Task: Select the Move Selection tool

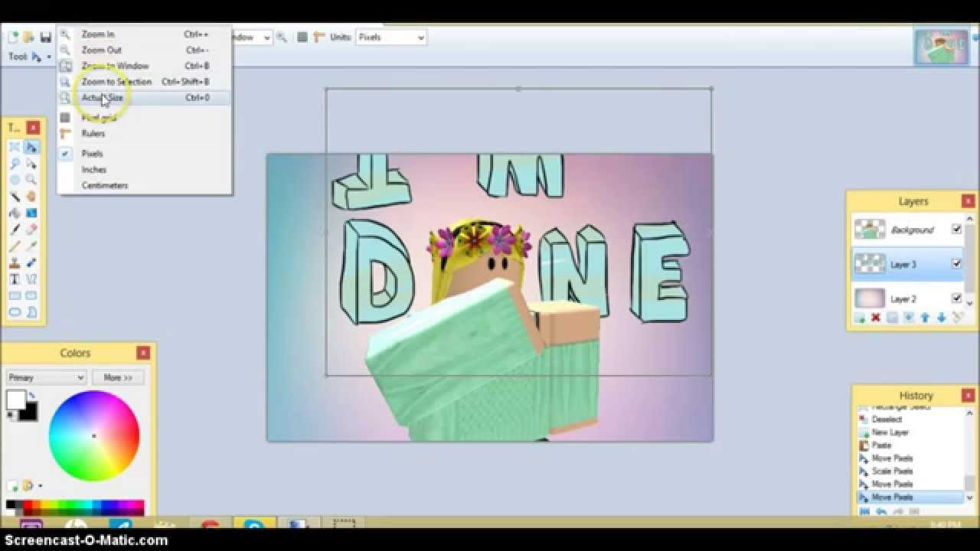Action: 31,164
